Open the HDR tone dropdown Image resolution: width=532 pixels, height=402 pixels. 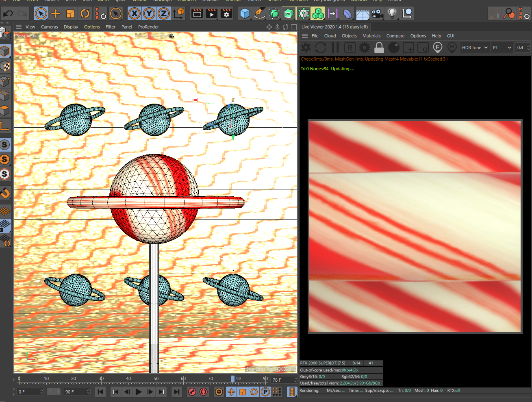pos(475,48)
